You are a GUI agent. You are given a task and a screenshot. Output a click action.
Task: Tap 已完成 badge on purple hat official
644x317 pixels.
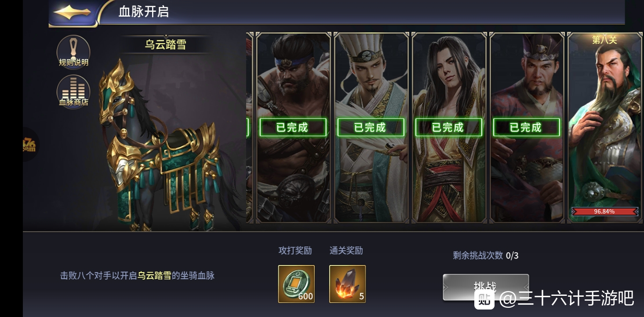click(526, 127)
